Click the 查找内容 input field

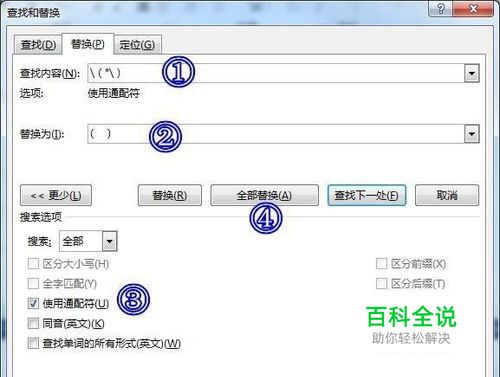coord(276,73)
